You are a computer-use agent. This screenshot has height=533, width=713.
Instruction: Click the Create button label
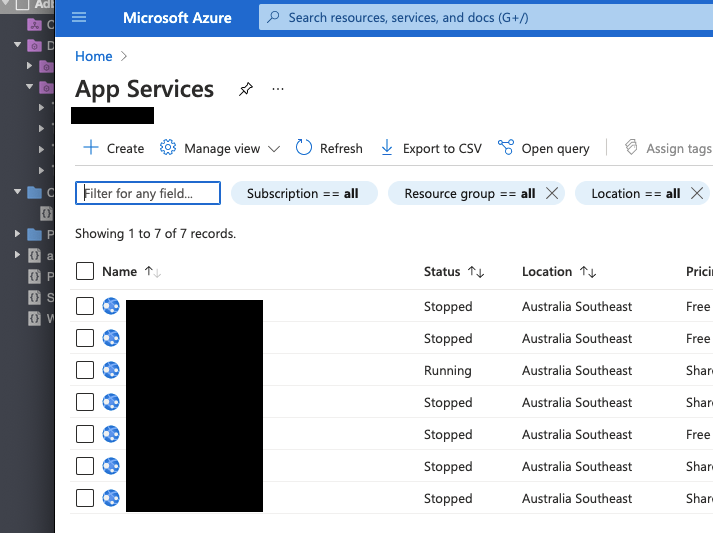pos(125,148)
